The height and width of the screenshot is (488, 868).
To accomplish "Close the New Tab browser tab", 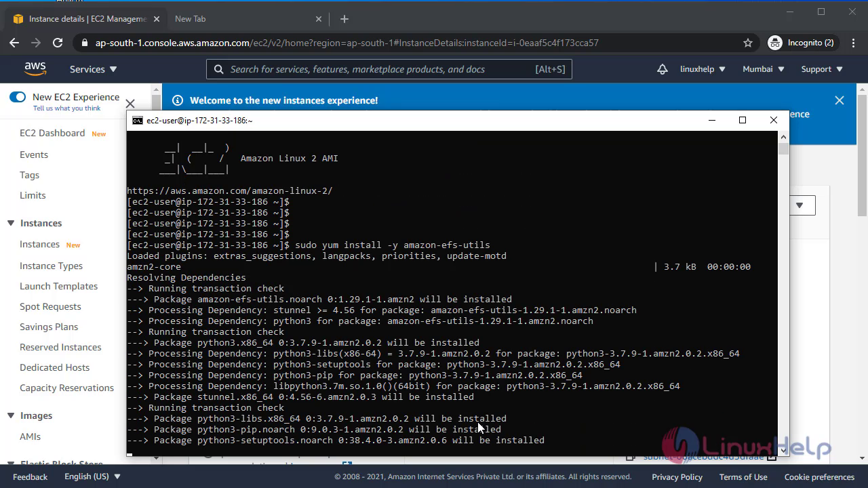I will pos(319,19).
